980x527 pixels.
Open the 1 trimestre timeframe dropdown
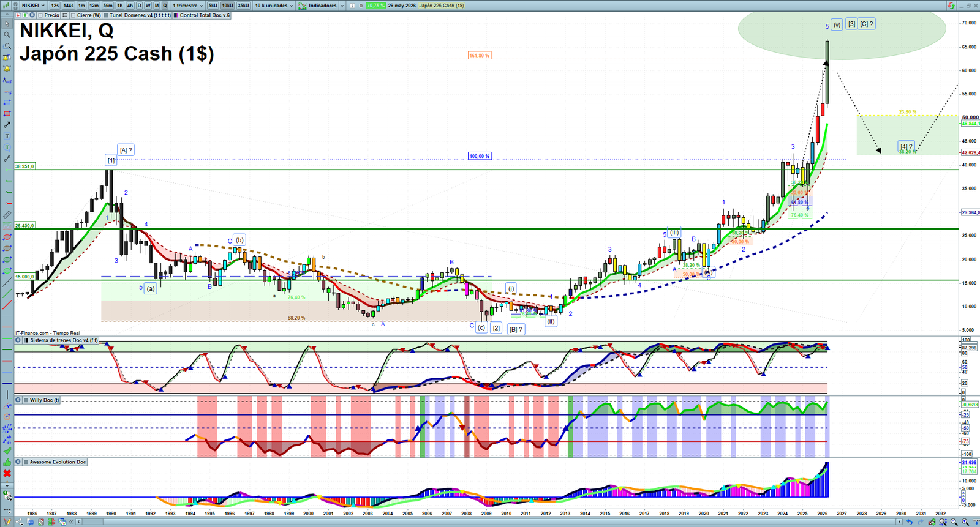pos(188,6)
